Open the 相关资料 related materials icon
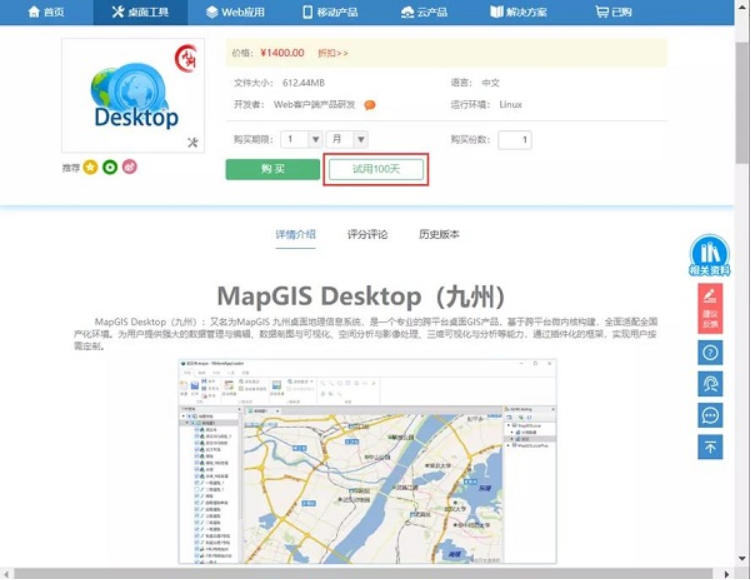 [x=710, y=256]
